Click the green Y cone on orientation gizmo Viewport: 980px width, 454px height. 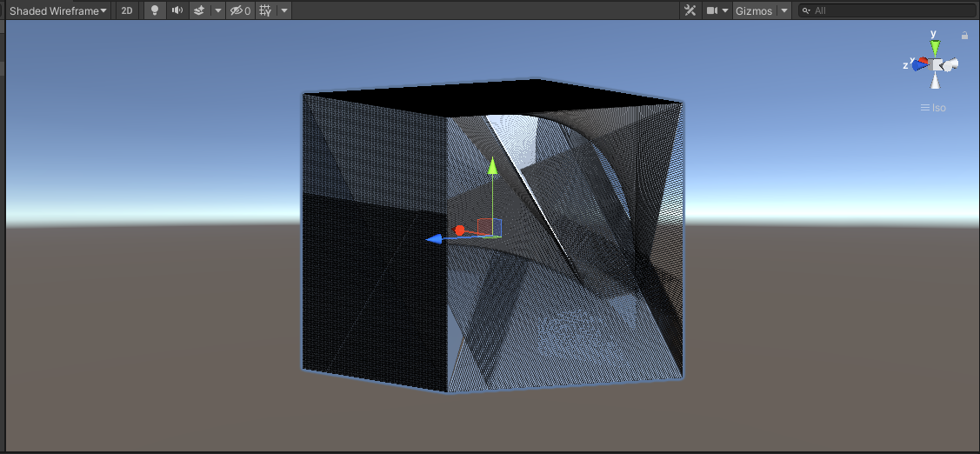point(935,47)
